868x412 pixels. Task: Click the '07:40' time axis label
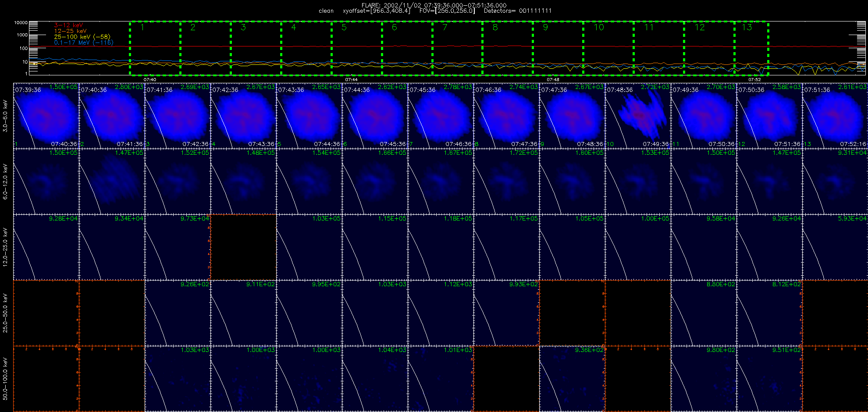click(150, 80)
